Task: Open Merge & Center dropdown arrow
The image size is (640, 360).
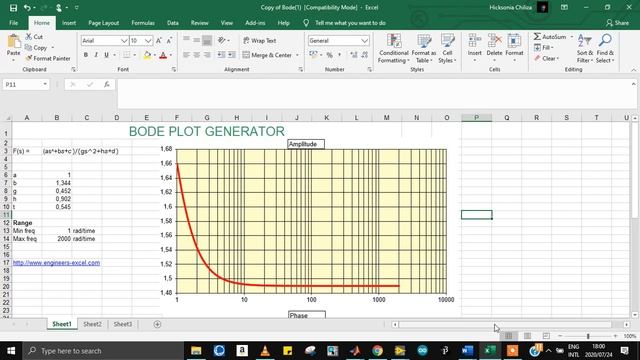Action: [297, 55]
